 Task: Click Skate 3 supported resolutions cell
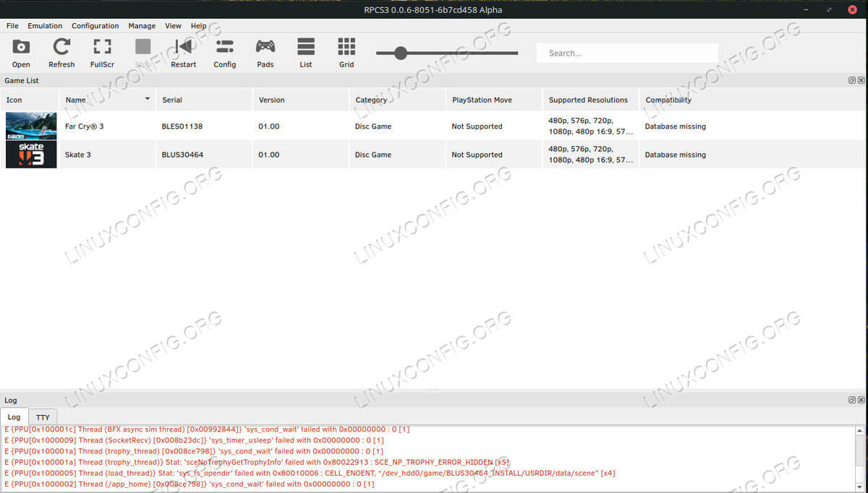(591, 155)
